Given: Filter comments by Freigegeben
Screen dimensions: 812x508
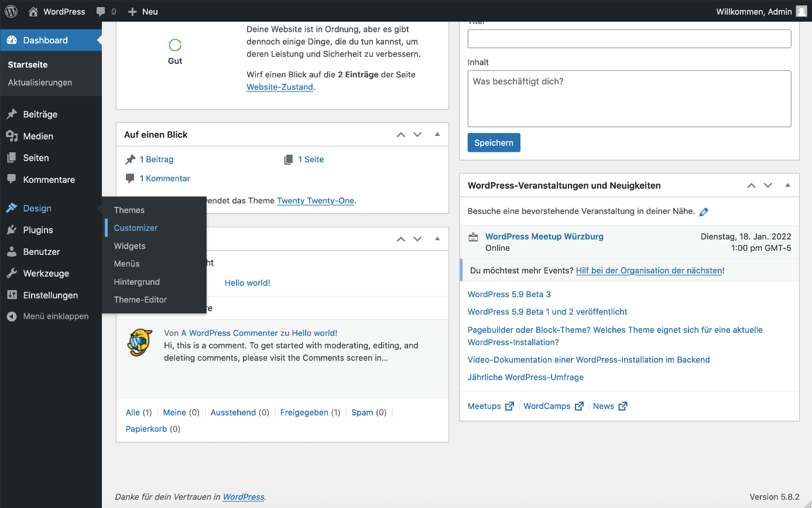Looking at the screenshot, I should click(x=304, y=412).
